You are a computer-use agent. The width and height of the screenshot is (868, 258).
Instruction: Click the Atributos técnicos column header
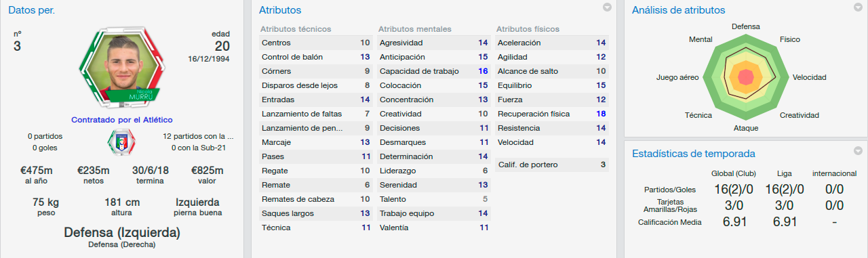point(296,29)
